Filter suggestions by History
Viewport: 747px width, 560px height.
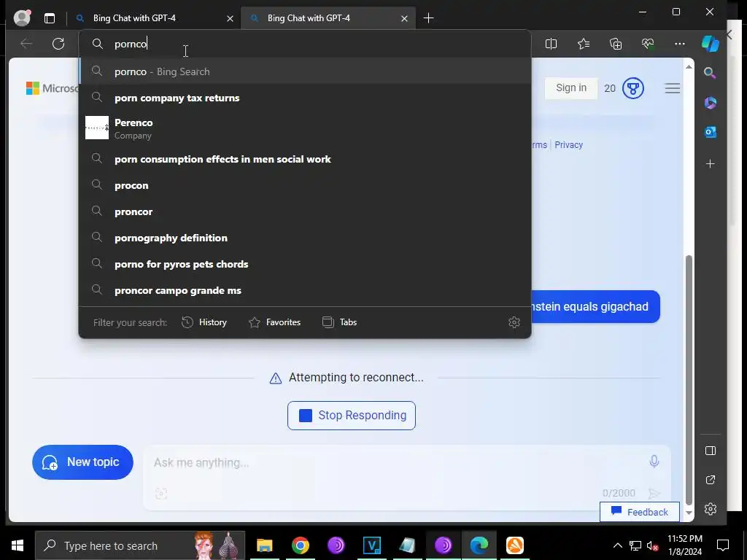204,322
